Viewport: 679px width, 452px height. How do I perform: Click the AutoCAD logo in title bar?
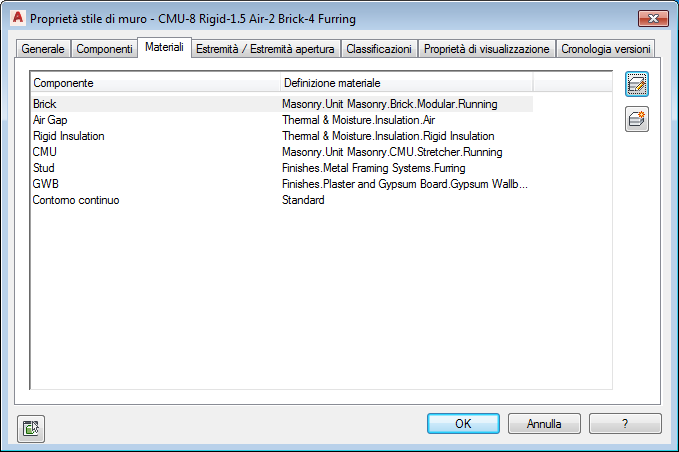tap(15, 18)
